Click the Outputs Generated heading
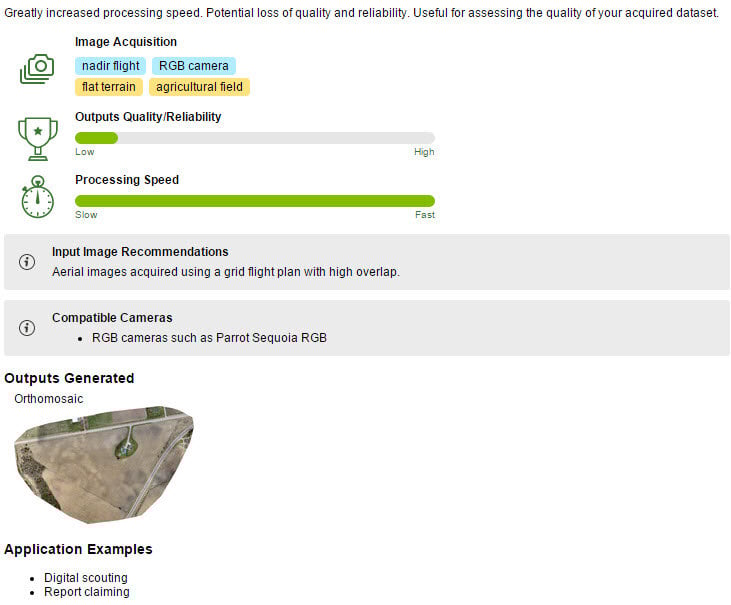 pyautogui.click(x=69, y=378)
